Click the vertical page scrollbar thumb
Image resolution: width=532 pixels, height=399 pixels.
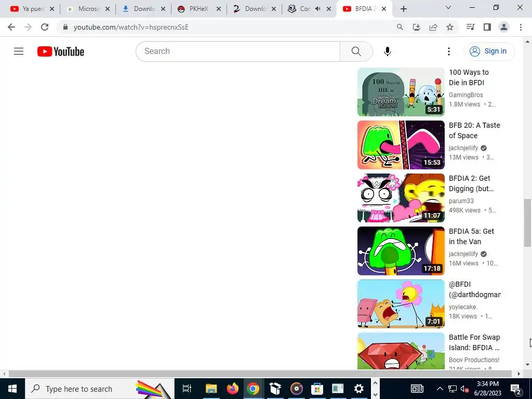(527, 222)
